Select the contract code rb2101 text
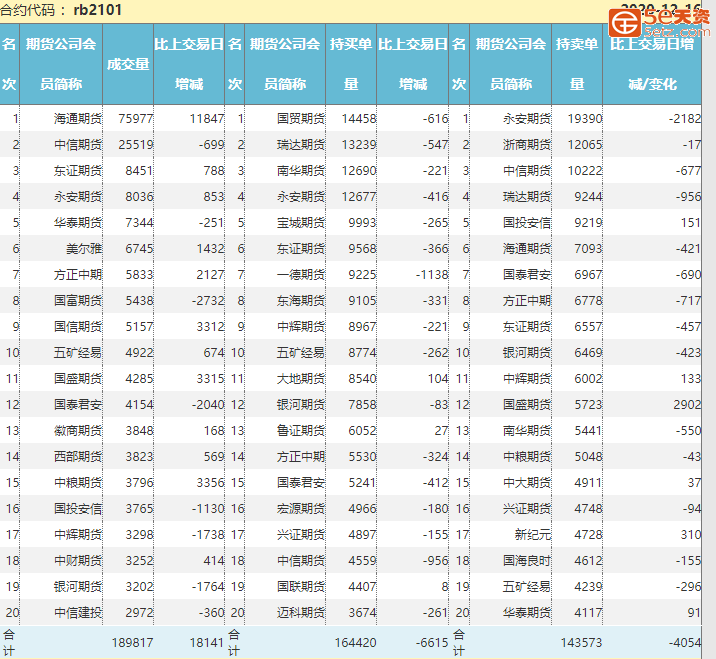The image size is (716, 659). [97, 10]
